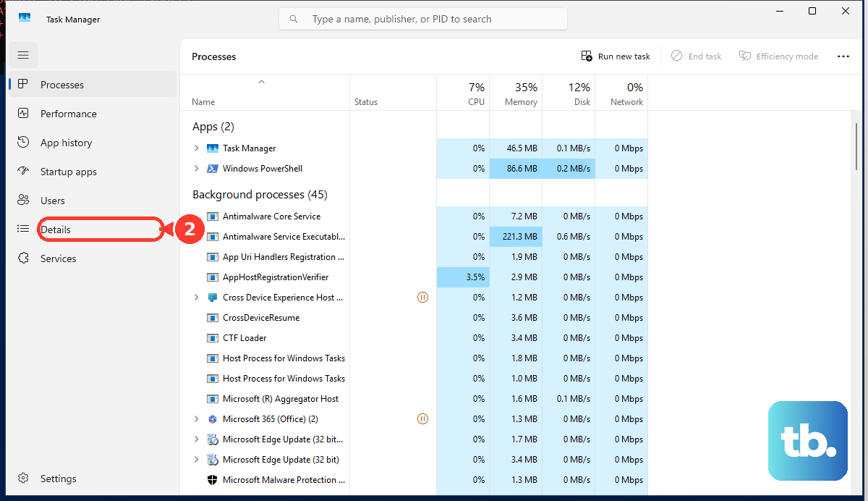Open Startup apps gauge icon
This screenshot has width=868, height=501.
pyautogui.click(x=23, y=172)
